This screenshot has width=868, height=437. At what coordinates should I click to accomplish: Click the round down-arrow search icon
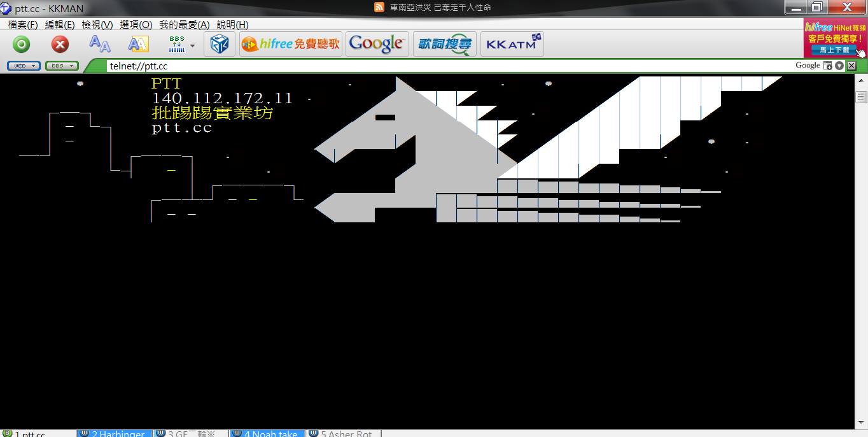839,66
